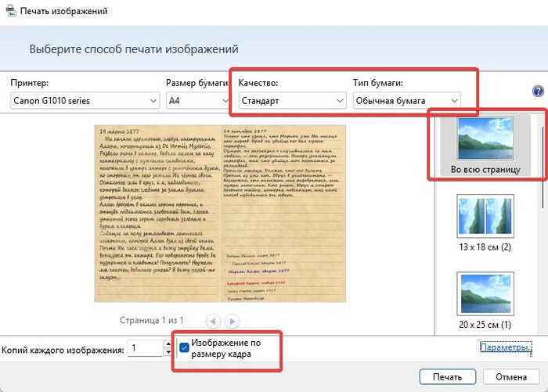This screenshot has height=392, width=548.
Task: Go to next page with right arrow
Action: pyautogui.click(x=232, y=321)
